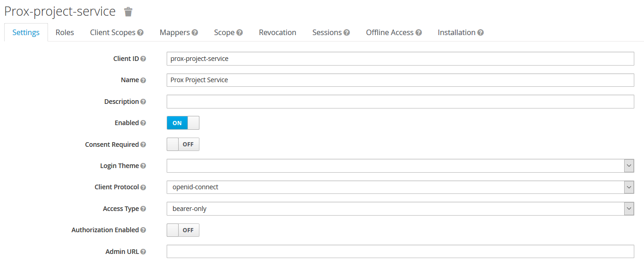Focus the Name input field
This screenshot has width=644, height=265.
(x=400, y=80)
